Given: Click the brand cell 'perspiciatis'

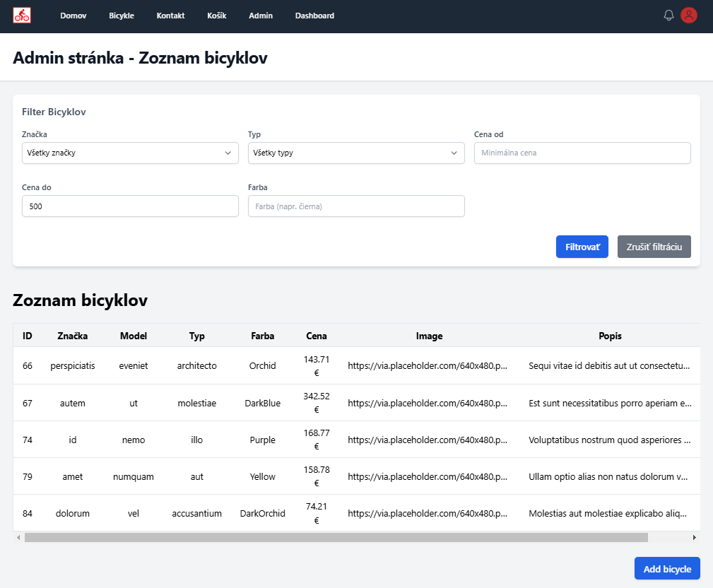Looking at the screenshot, I should 73,365.
